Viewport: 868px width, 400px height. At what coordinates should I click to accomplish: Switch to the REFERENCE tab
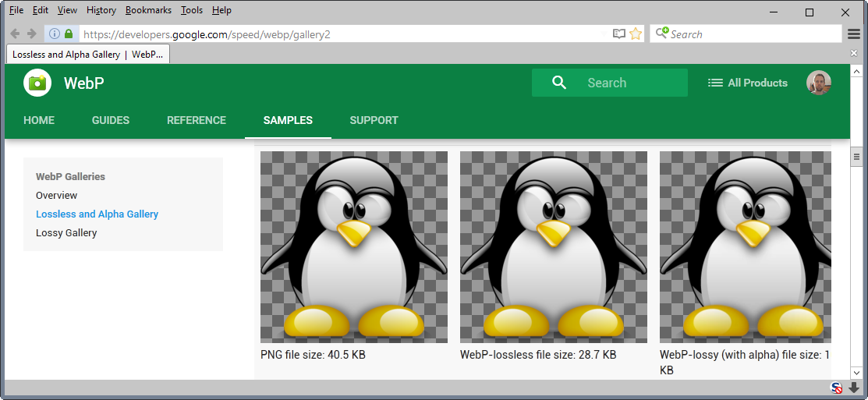point(197,120)
